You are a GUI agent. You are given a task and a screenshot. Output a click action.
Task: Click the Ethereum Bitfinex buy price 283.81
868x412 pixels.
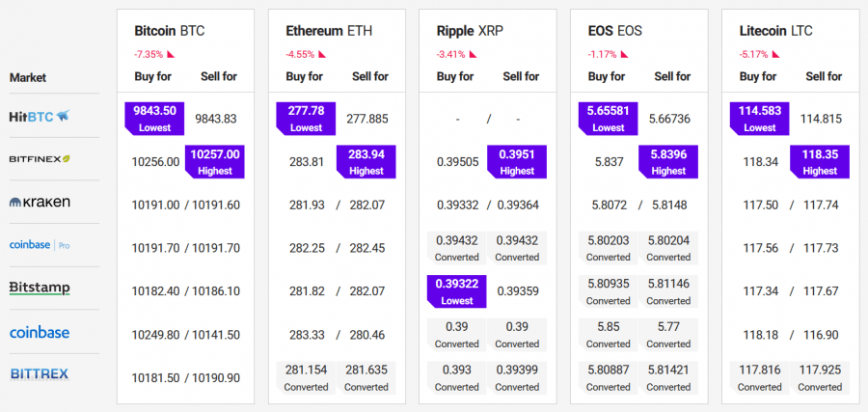click(x=306, y=162)
